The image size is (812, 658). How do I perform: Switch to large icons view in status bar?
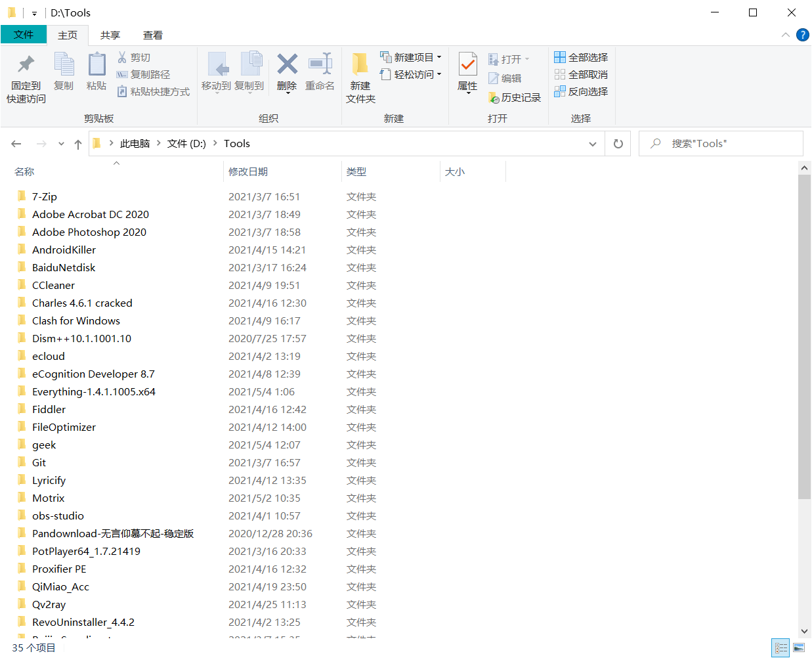click(x=799, y=648)
